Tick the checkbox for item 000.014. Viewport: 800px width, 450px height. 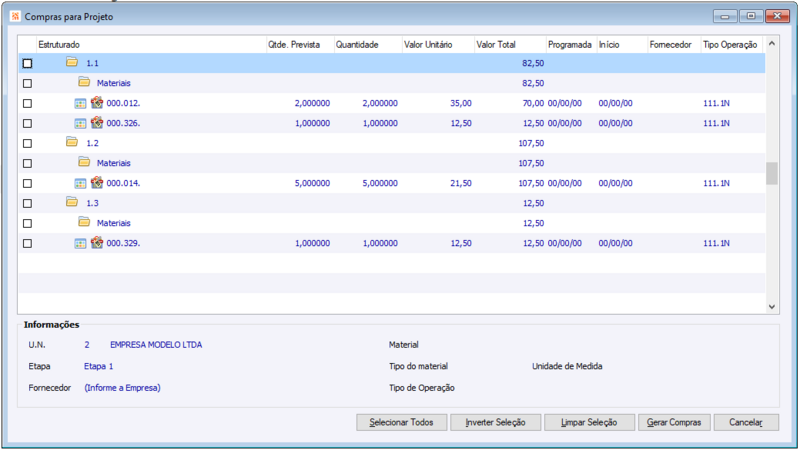click(28, 184)
